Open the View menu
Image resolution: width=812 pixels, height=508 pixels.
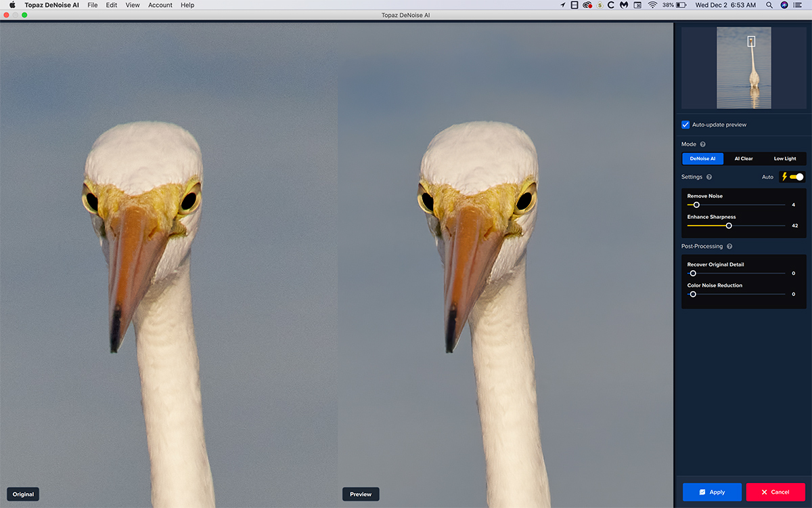[133, 5]
